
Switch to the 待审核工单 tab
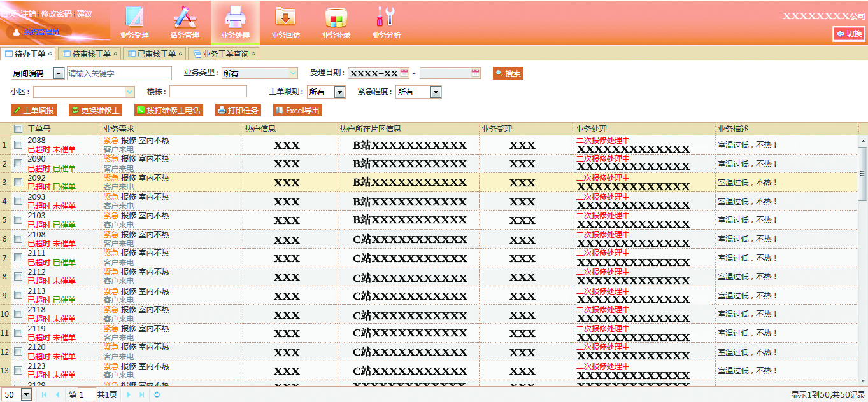click(90, 54)
